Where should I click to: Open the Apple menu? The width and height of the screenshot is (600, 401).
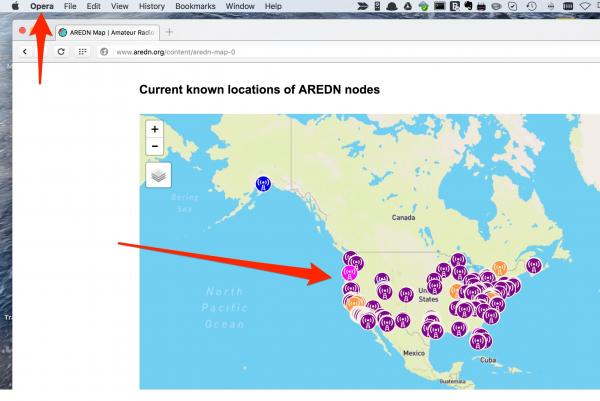click(x=15, y=6)
